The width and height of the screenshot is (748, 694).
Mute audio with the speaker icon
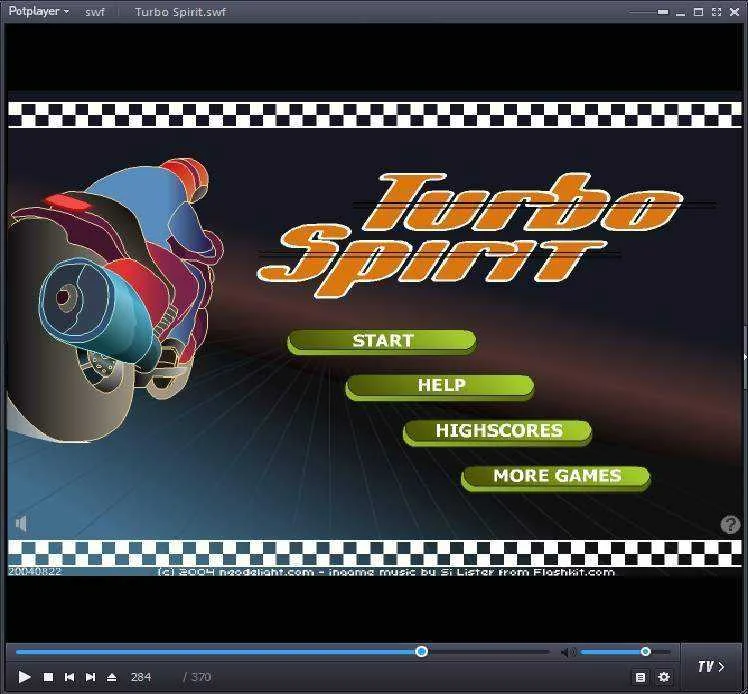[x=567, y=652]
